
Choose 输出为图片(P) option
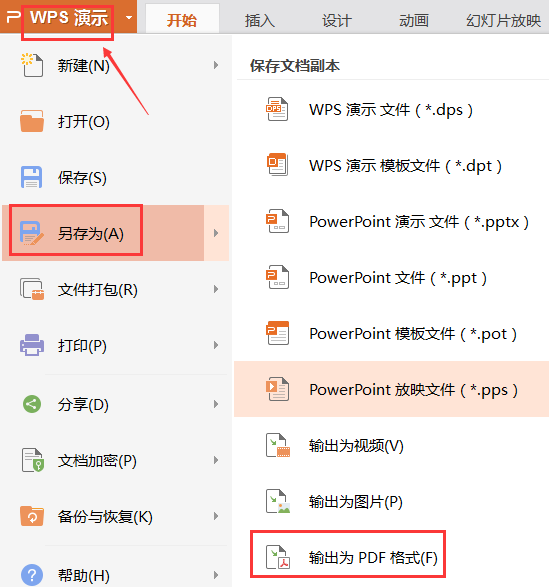(x=391, y=501)
